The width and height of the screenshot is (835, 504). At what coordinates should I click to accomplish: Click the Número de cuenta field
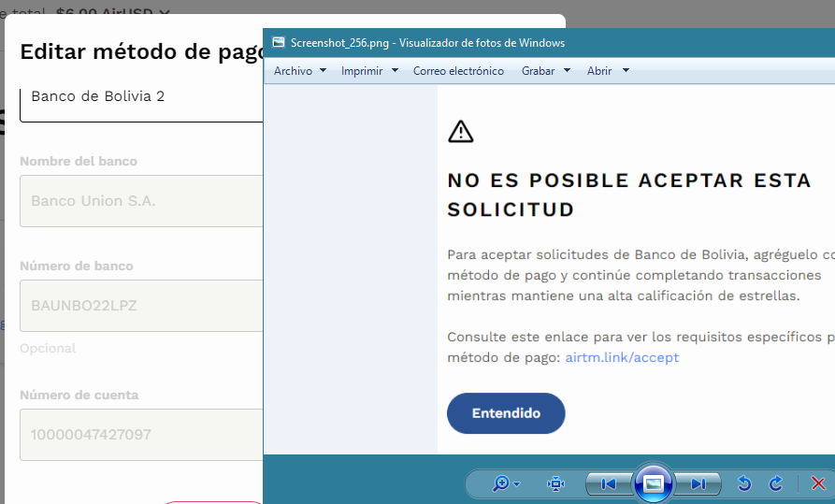point(140,435)
